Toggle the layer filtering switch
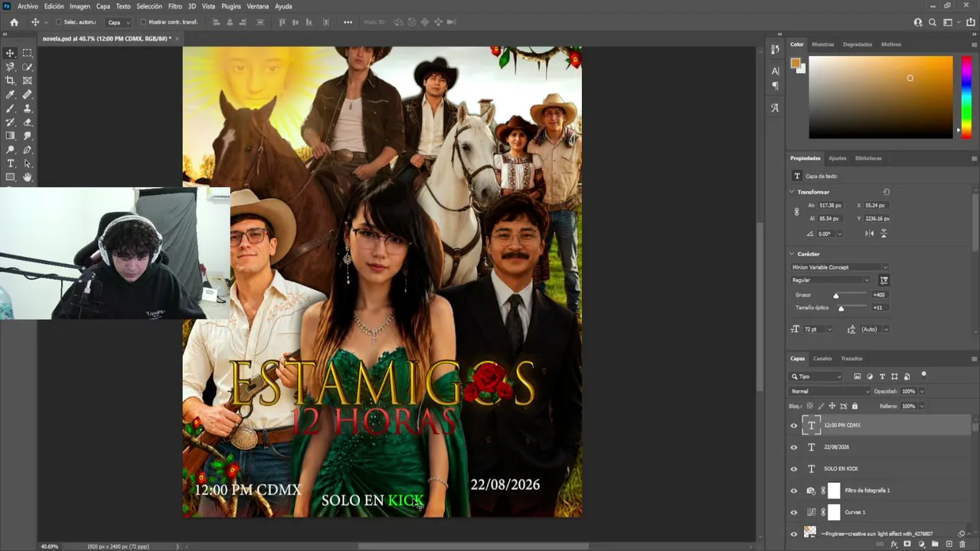The width and height of the screenshot is (980, 551). pyautogui.click(x=923, y=375)
